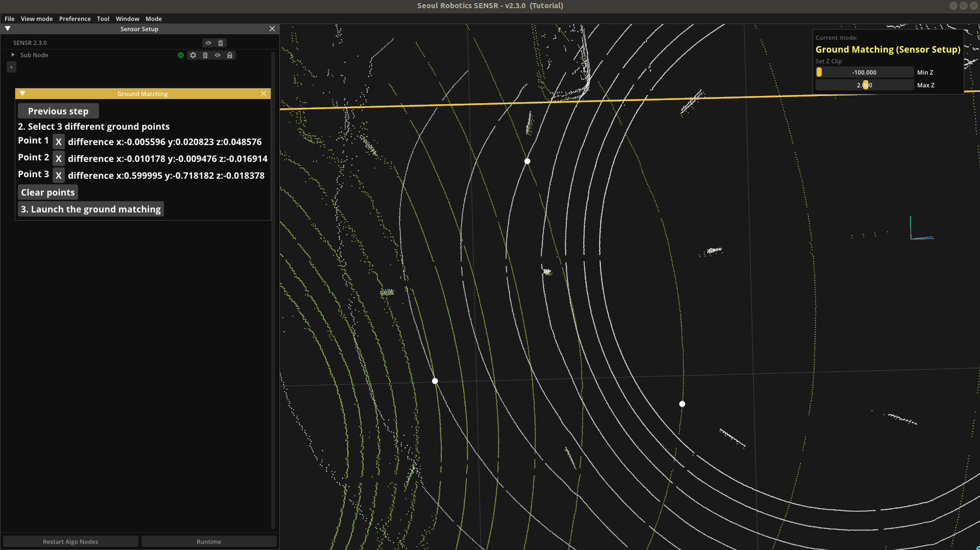The width and height of the screenshot is (980, 550).
Task: Toggle the Sub Node lock
Action: coord(230,55)
